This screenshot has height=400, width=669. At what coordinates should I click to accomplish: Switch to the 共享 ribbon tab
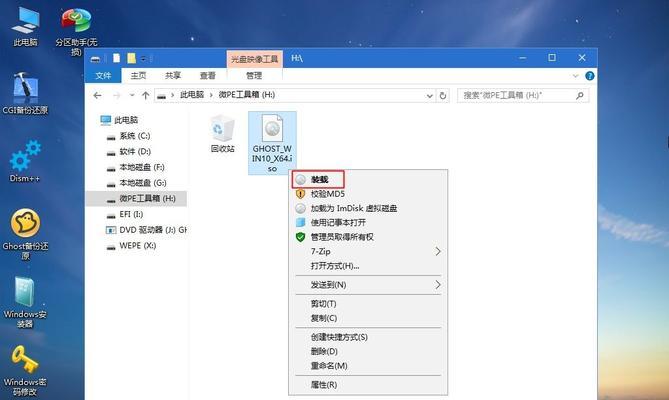click(x=173, y=76)
